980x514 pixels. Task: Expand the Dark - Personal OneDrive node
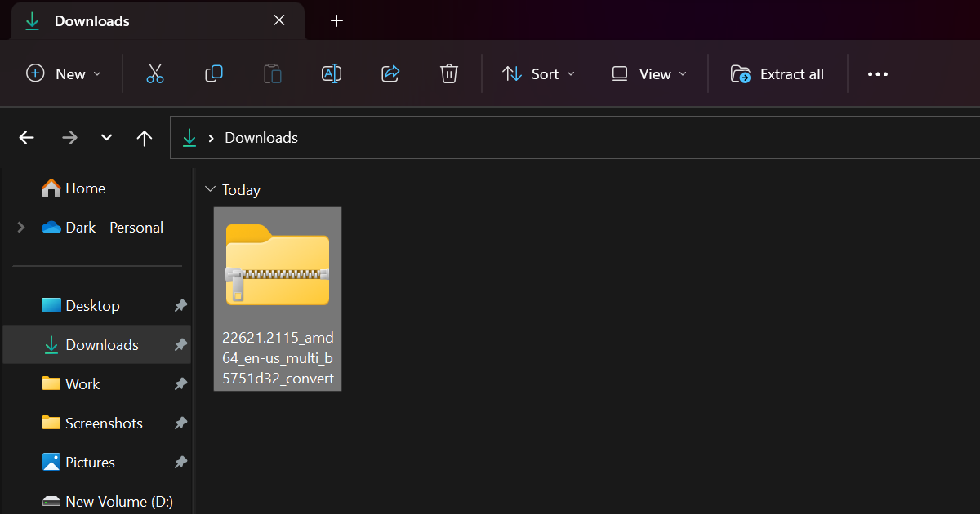[21, 228]
